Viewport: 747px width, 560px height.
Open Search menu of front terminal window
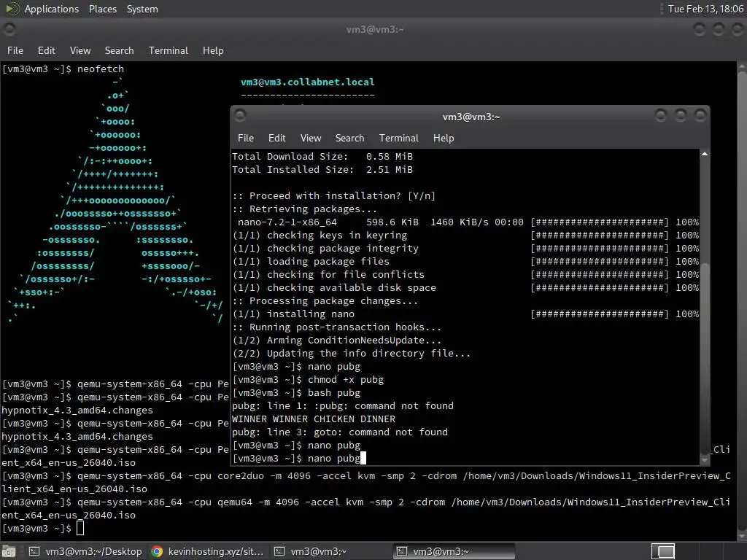pyautogui.click(x=349, y=138)
